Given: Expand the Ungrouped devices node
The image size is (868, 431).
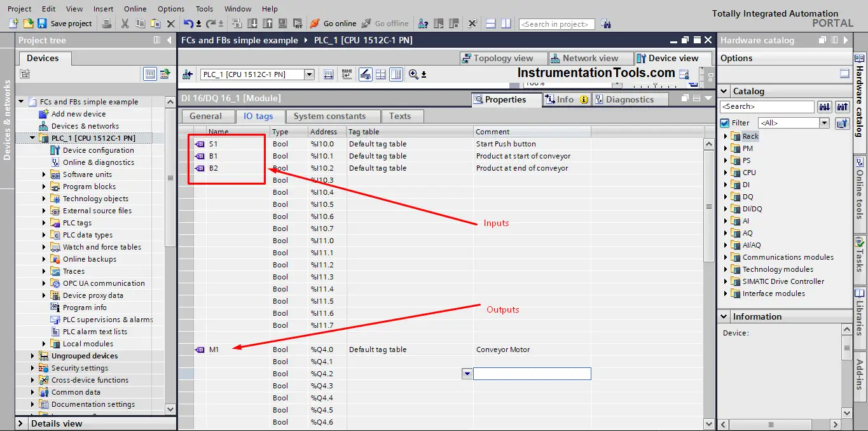Looking at the screenshot, I should [x=32, y=356].
